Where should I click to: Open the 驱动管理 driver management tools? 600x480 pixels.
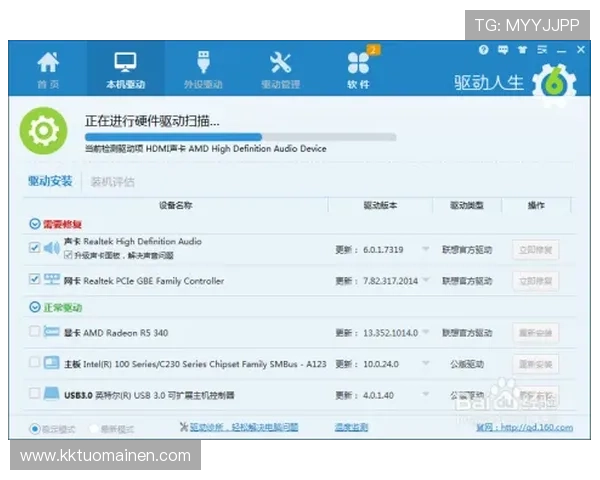[280, 69]
